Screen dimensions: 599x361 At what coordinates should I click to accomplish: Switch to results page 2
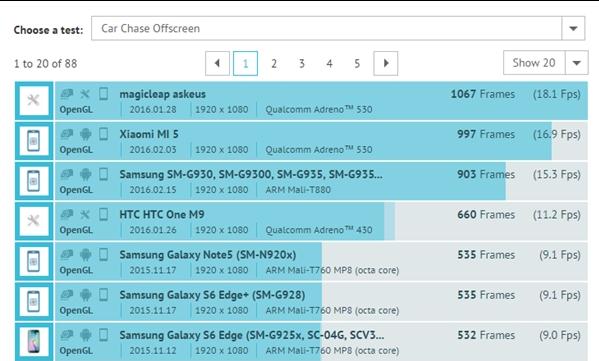click(274, 63)
